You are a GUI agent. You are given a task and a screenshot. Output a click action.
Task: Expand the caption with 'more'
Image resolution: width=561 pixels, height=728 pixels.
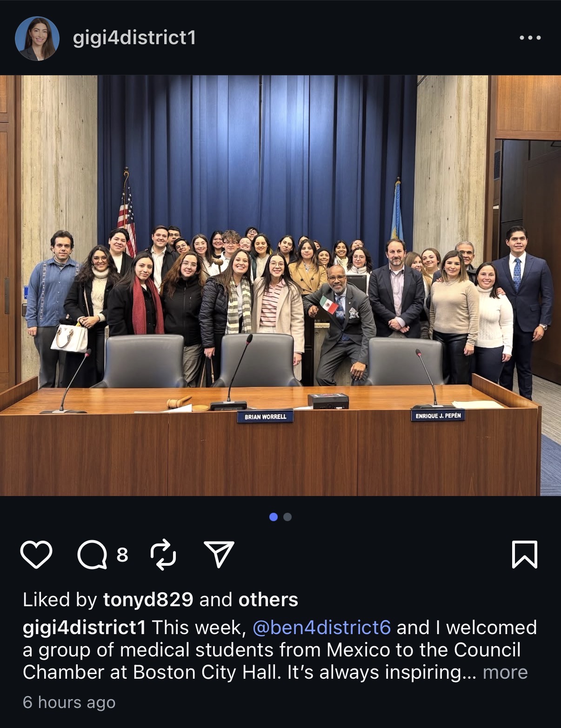(505, 672)
